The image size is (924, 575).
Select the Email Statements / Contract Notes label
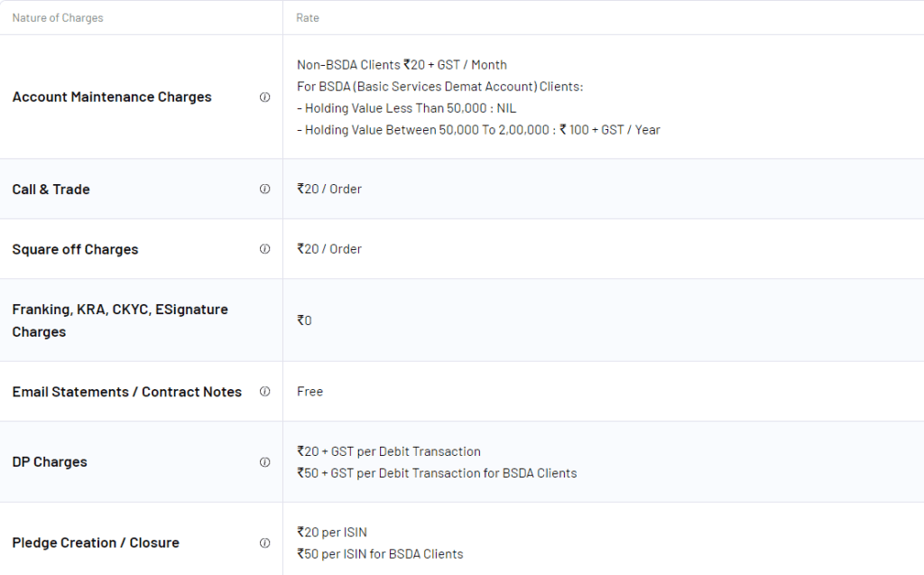127,392
